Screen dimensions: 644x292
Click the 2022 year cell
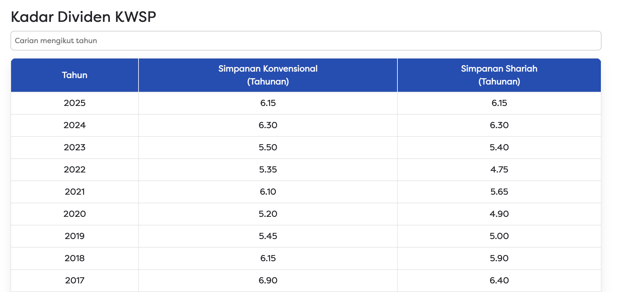point(74,169)
